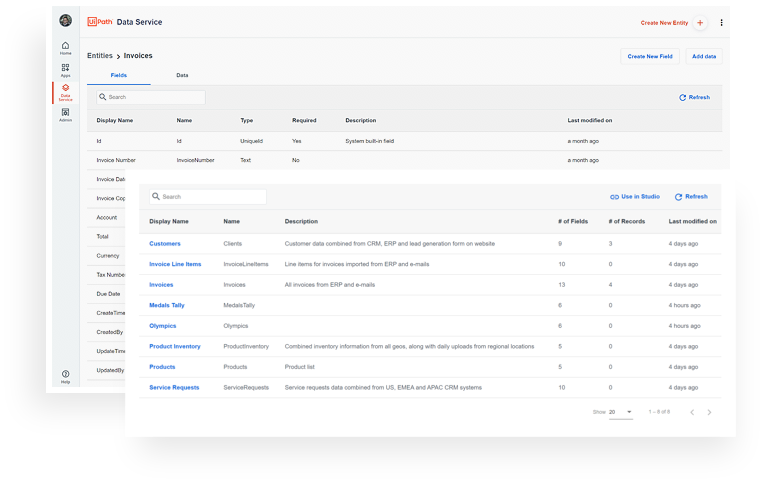Open the Invoices entity link
The image size is (764, 483).
coord(161,285)
